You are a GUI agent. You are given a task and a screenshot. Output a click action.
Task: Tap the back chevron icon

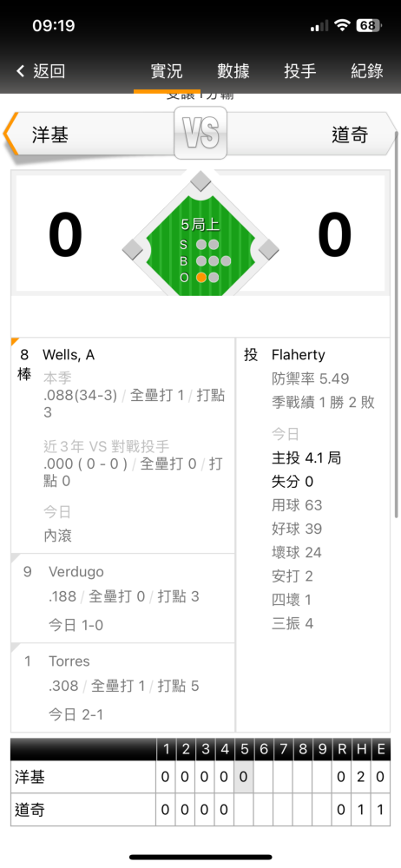point(21,71)
